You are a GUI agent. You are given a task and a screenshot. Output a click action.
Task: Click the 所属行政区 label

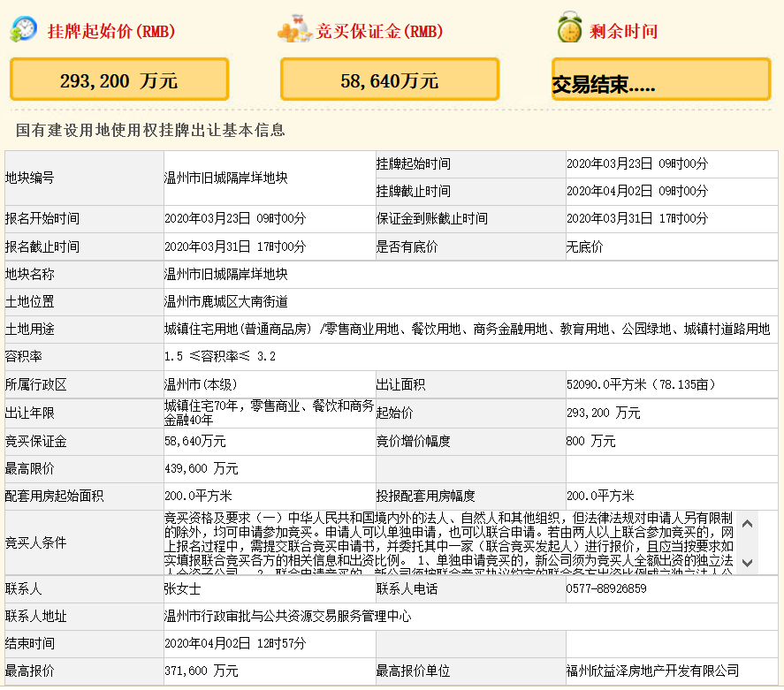(36, 384)
